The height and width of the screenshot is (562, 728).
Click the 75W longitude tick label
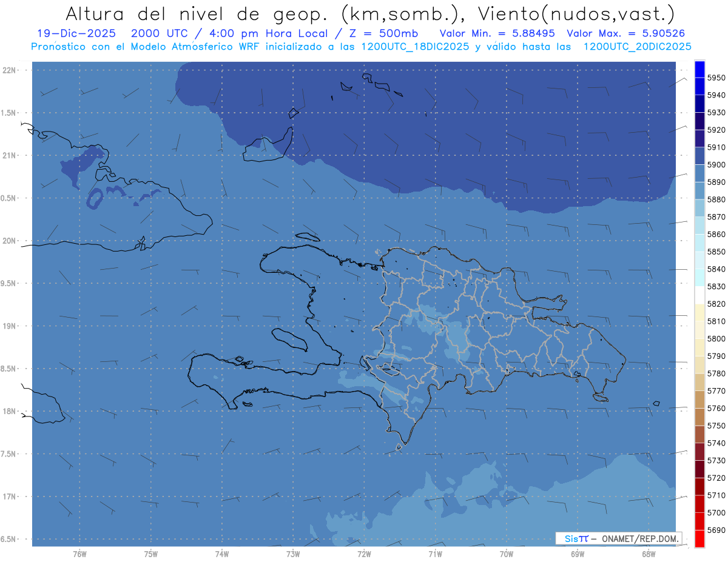click(151, 554)
